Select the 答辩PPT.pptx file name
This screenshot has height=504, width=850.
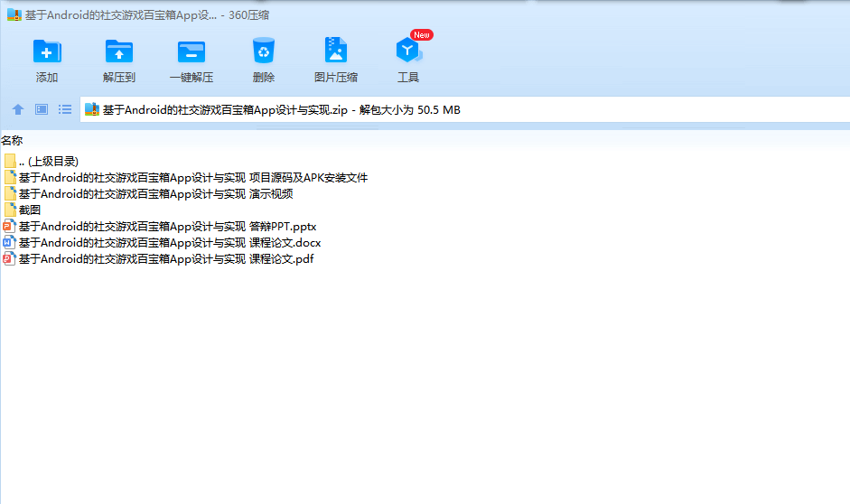pos(167,226)
